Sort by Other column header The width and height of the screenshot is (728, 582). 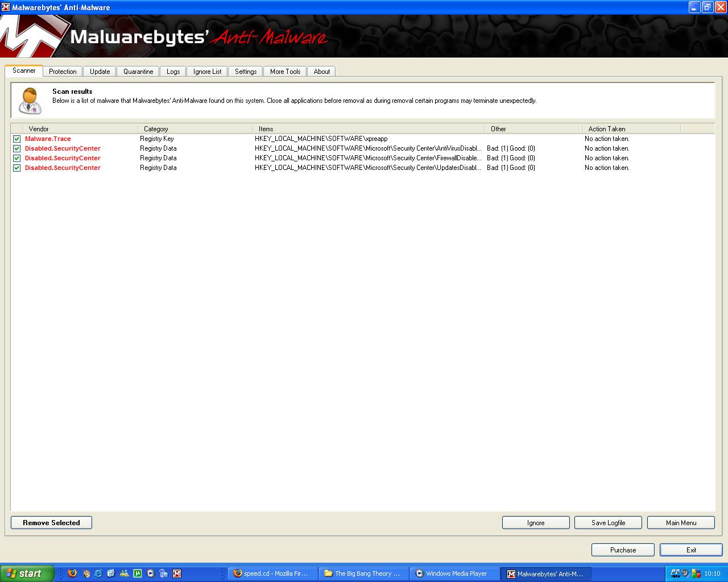tap(533, 129)
